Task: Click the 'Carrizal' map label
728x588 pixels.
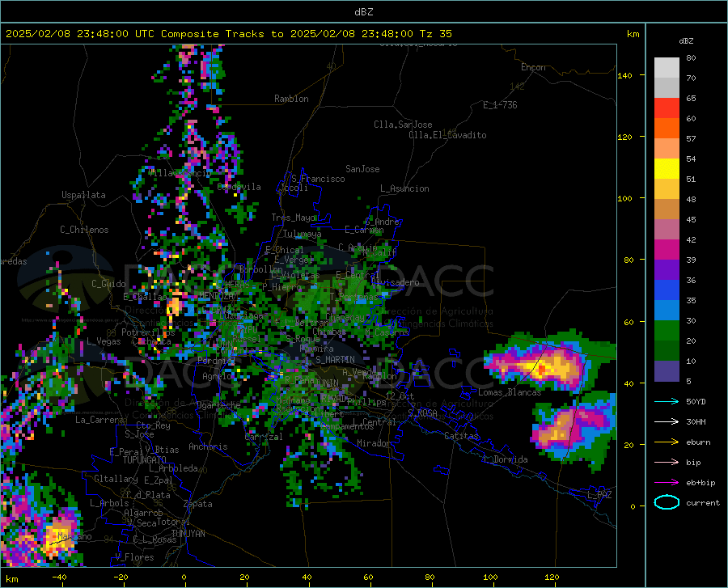Action: [264, 438]
